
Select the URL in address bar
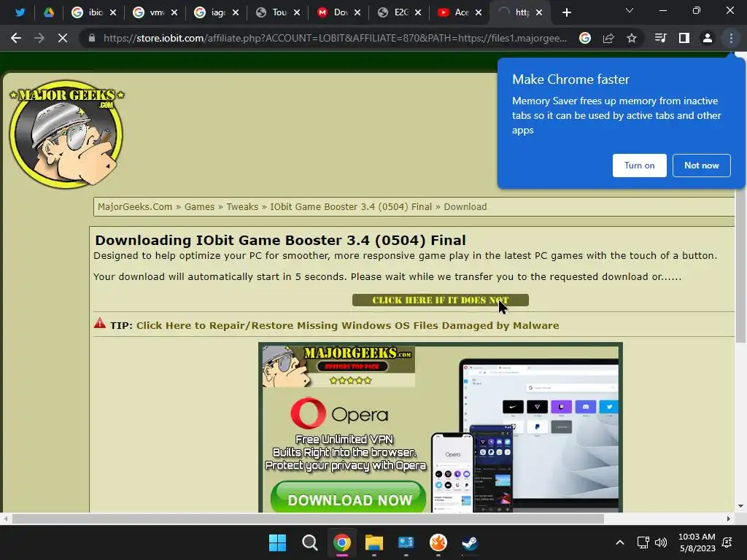[335, 38]
